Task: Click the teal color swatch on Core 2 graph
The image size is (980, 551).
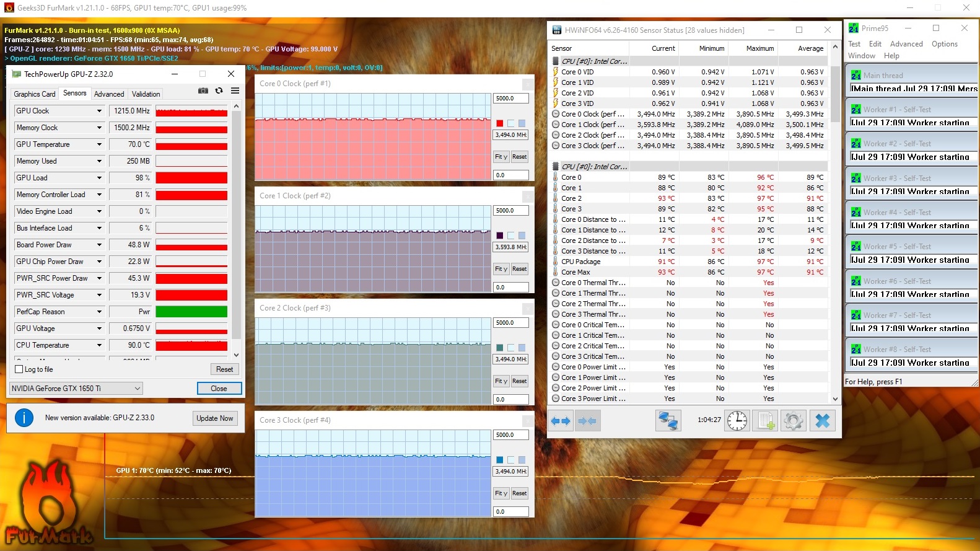Action: 500,348
